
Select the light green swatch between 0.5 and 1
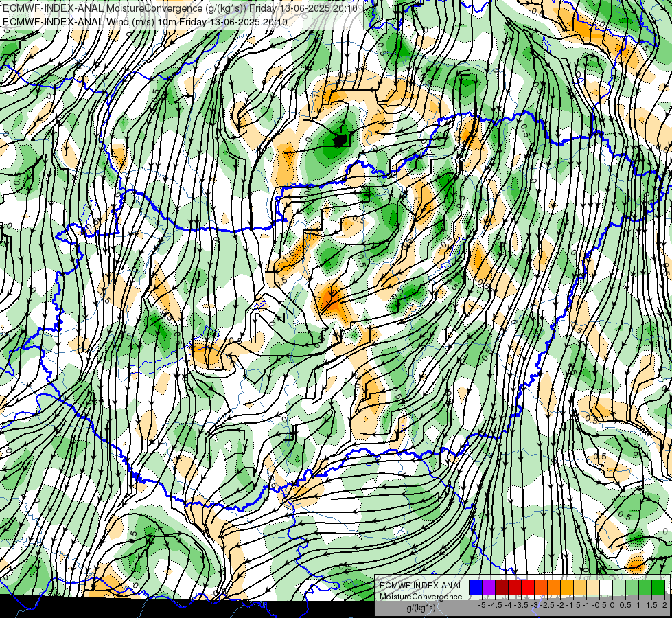click(632, 588)
